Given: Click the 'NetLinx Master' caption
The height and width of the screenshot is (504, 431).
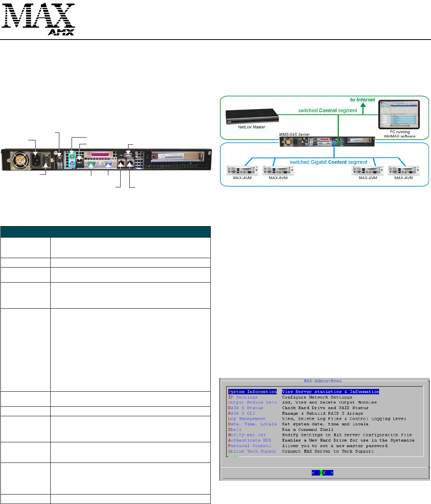Looking at the screenshot, I should pos(252,127).
